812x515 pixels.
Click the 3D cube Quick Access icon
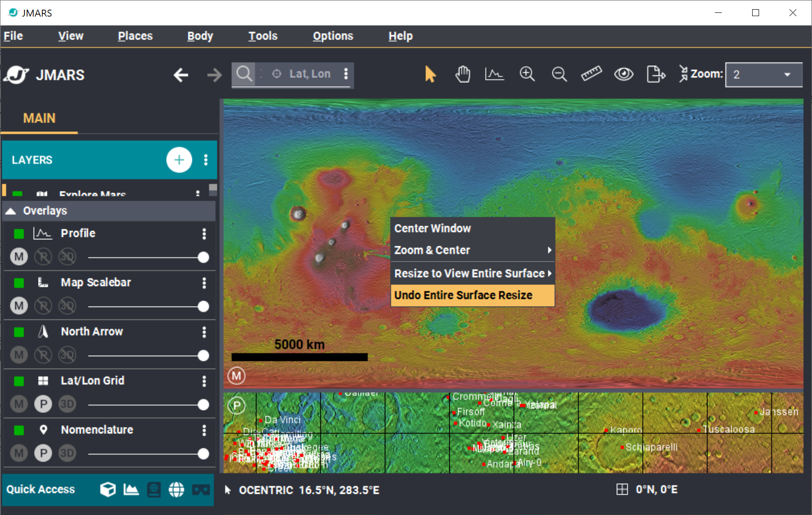coord(108,489)
